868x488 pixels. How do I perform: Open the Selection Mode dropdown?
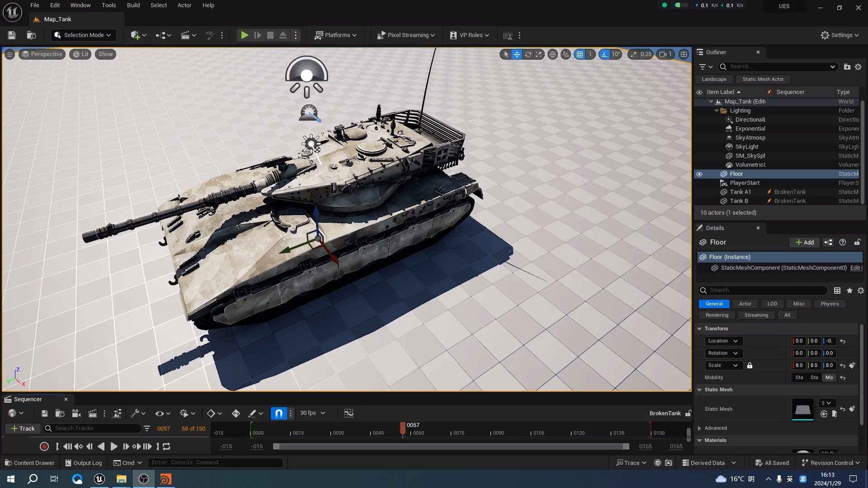[x=83, y=35]
